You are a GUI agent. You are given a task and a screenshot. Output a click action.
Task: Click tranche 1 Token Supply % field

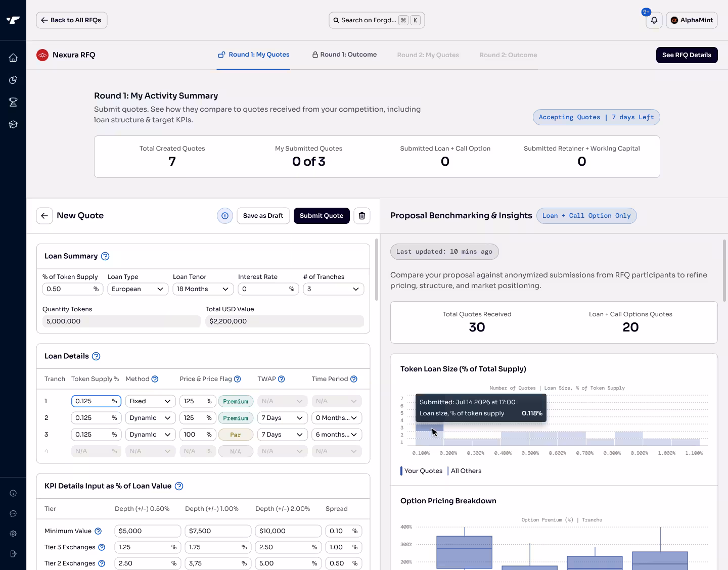[96, 401]
